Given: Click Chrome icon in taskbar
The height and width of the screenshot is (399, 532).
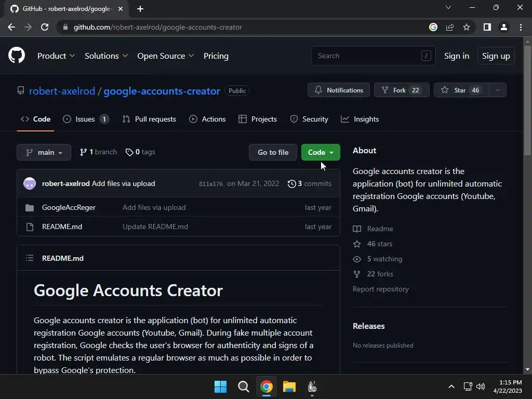Looking at the screenshot, I should coord(267,387).
